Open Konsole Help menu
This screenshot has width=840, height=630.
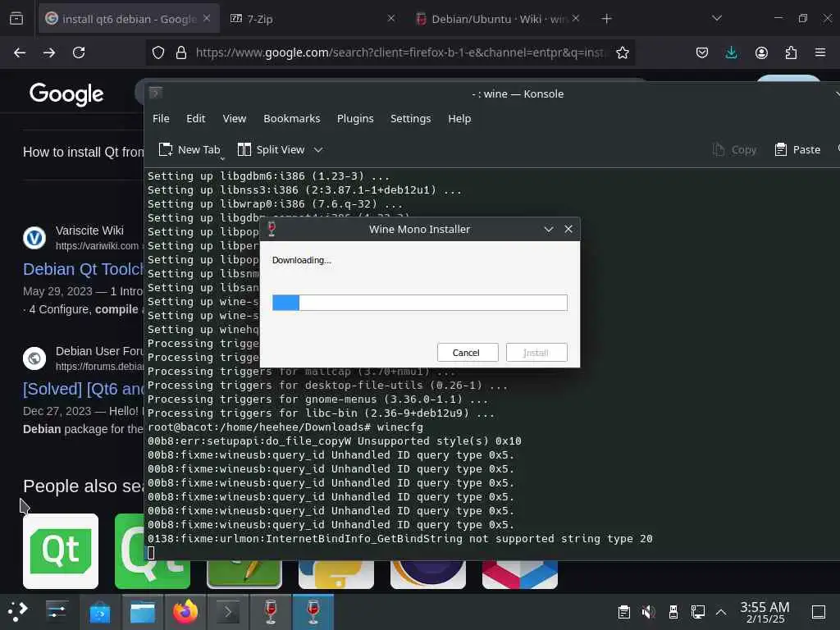459,118
